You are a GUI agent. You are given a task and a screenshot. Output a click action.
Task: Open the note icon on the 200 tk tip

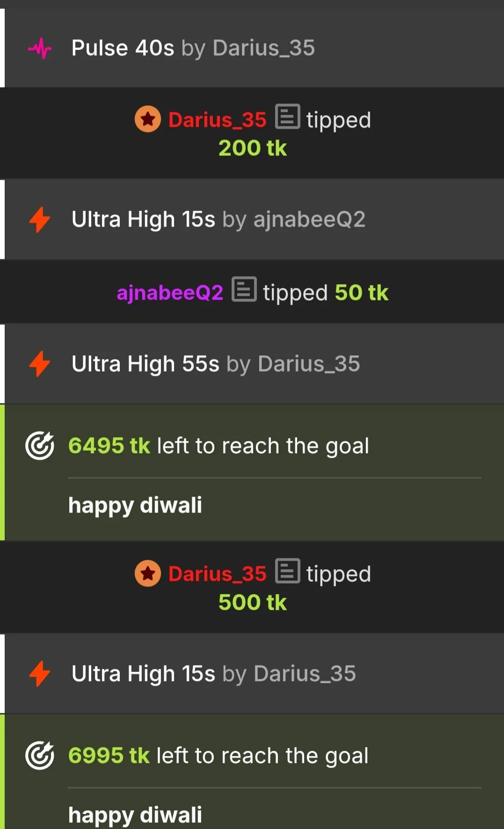287,117
